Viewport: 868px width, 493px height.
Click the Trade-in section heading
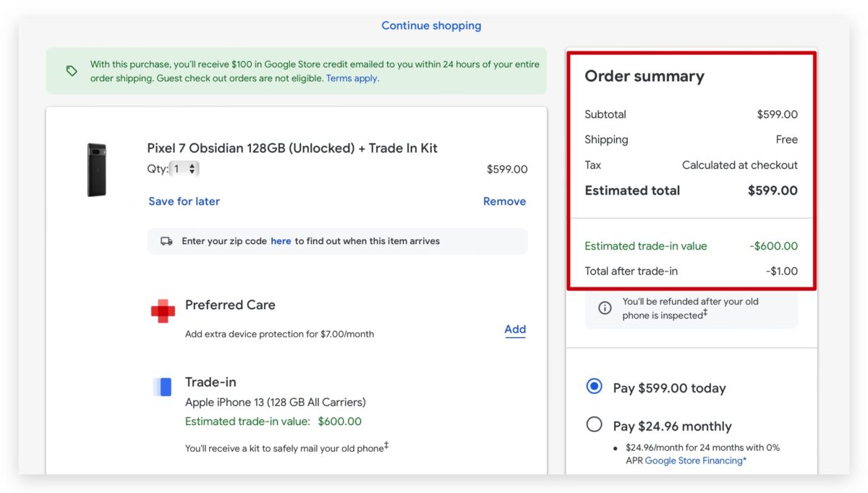[210, 382]
